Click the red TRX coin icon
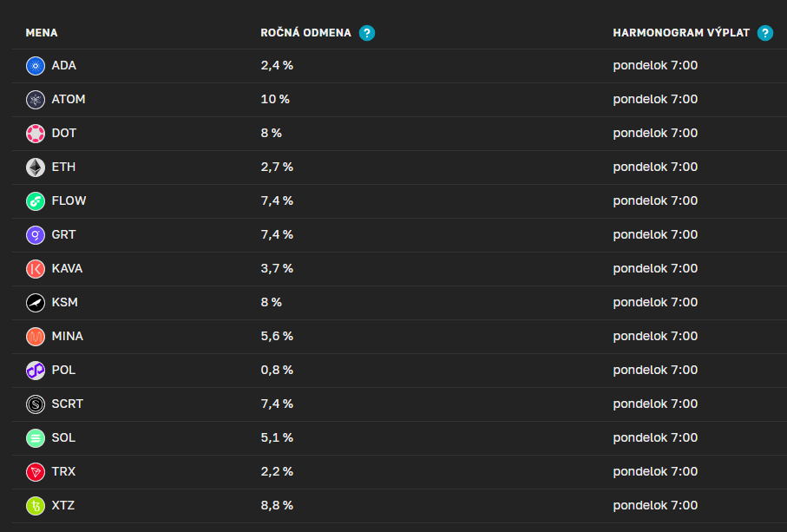787x532 pixels. (36, 472)
